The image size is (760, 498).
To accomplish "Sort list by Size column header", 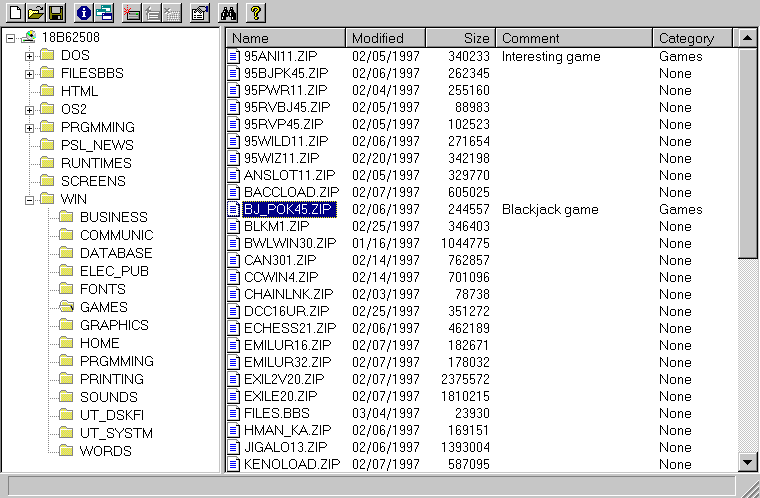I will 460,38.
